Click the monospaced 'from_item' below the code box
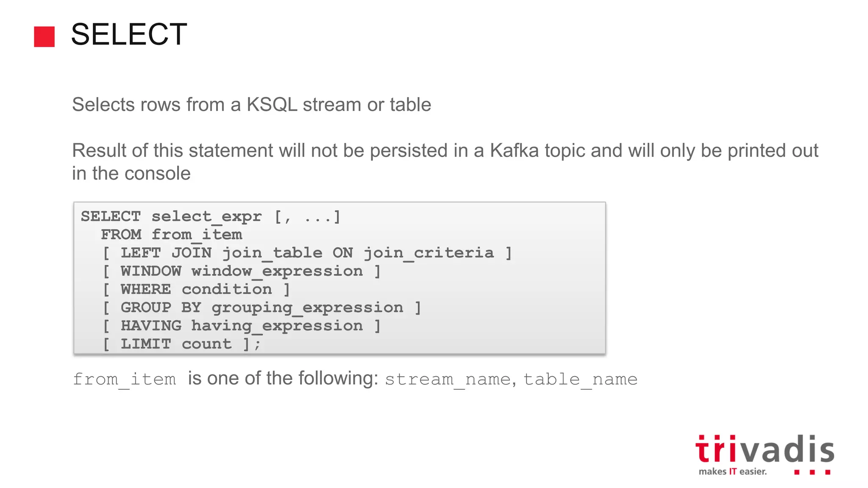868x488 pixels. 124,379
